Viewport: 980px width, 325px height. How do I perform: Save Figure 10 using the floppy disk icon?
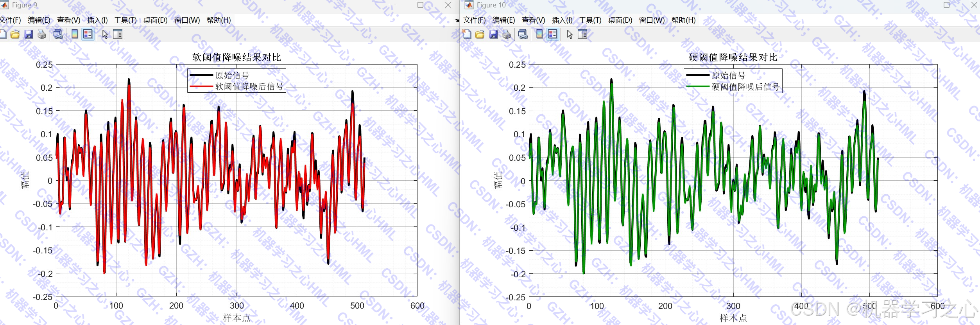(493, 34)
